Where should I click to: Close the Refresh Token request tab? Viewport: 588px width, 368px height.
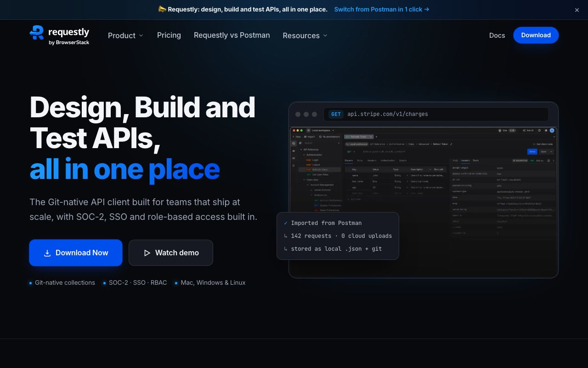371,137
